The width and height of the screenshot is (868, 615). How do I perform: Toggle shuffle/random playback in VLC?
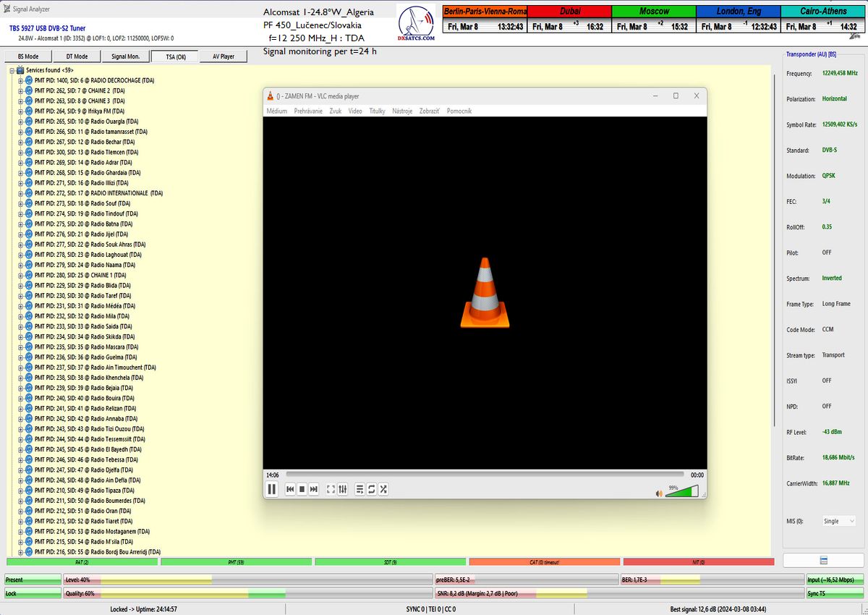point(383,489)
